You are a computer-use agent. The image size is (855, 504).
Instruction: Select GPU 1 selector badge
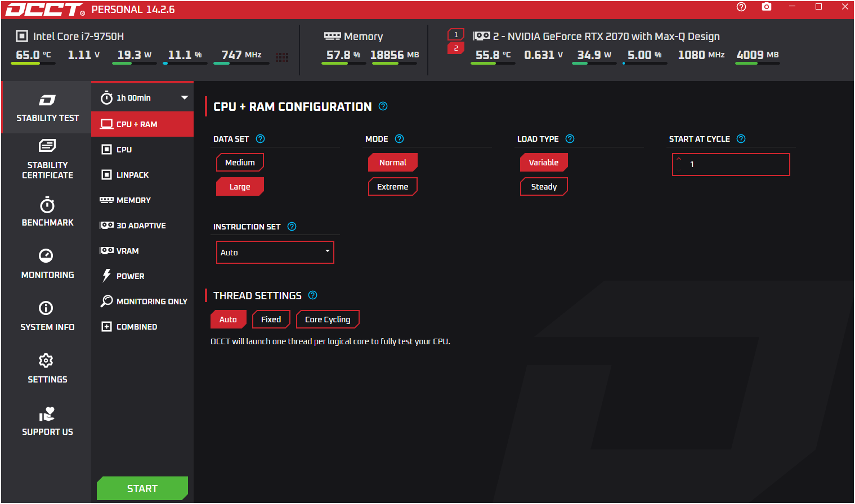click(x=456, y=34)
